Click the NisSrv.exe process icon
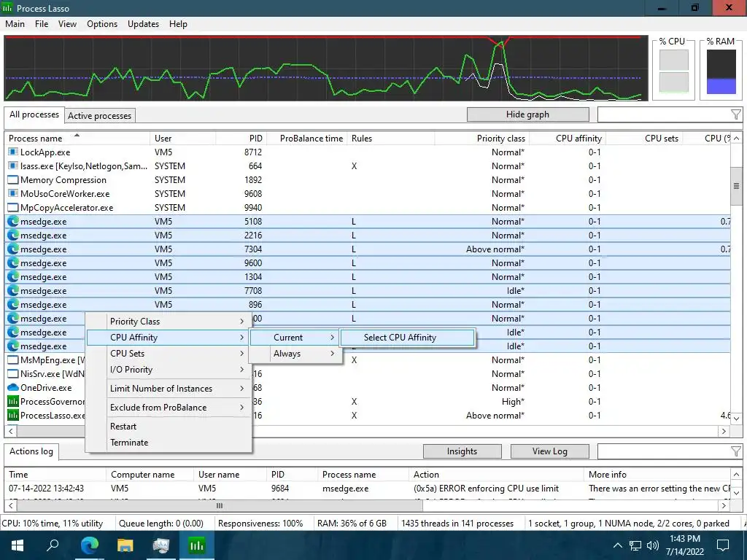 pos(13,374)
